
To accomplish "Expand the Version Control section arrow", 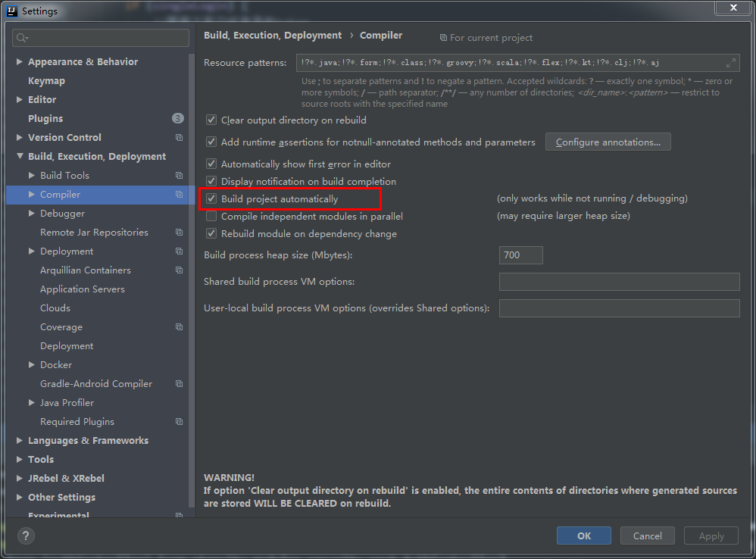I will 19,137.
